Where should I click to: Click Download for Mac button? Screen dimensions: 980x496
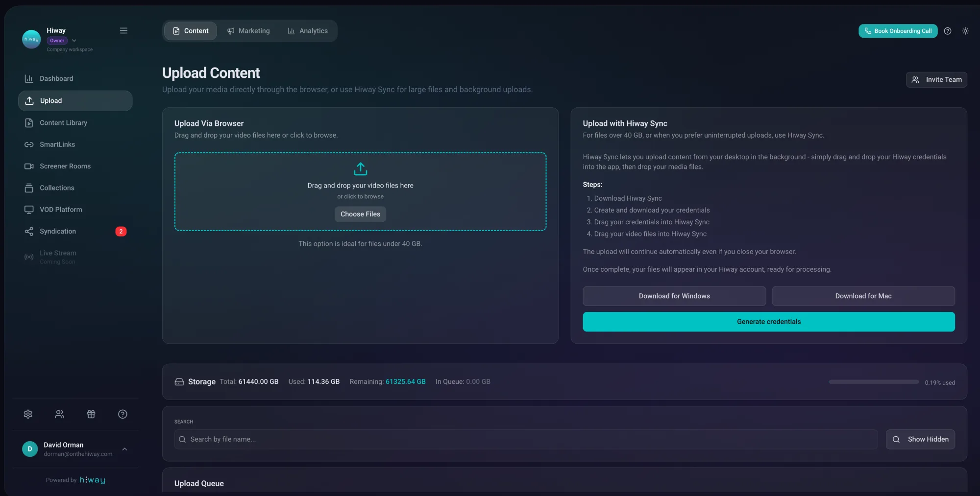click(x=863, y=296)
